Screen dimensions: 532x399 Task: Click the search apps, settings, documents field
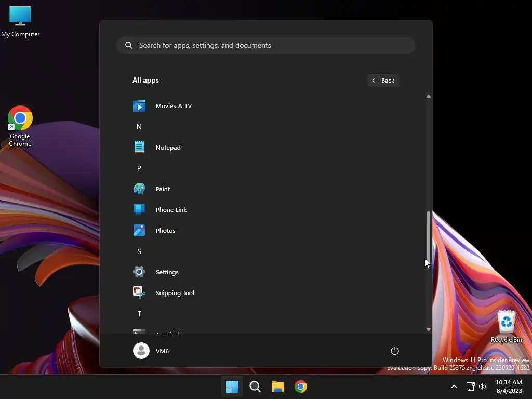[x=266, y=45]
